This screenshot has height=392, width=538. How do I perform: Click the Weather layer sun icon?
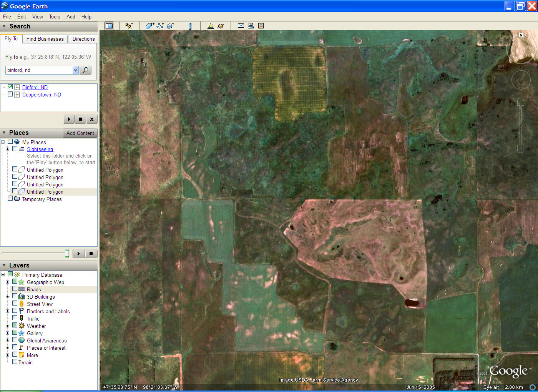[x=22, y=326]
